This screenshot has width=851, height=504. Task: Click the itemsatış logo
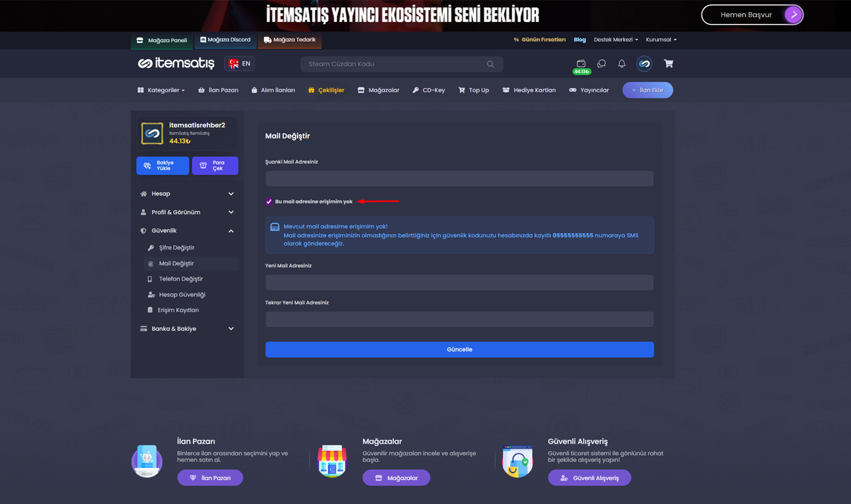pyautogui.click(x=176, y=64)
